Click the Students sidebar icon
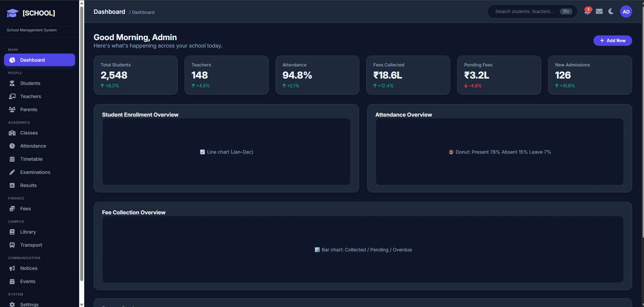The width and height of the screenshot is (644, 307). (x=12, y=83)
